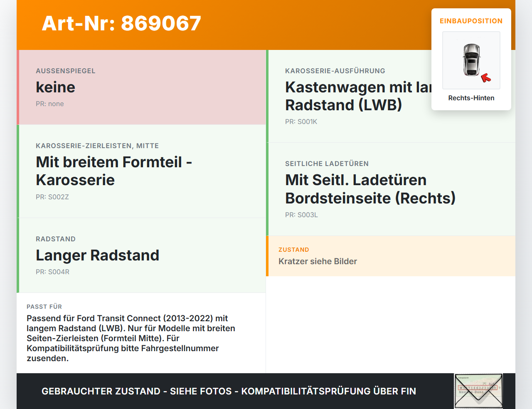The height and width of the screenshot is (409, 532).
Task: Select the PR: S003L code
Action: [301, 215]
